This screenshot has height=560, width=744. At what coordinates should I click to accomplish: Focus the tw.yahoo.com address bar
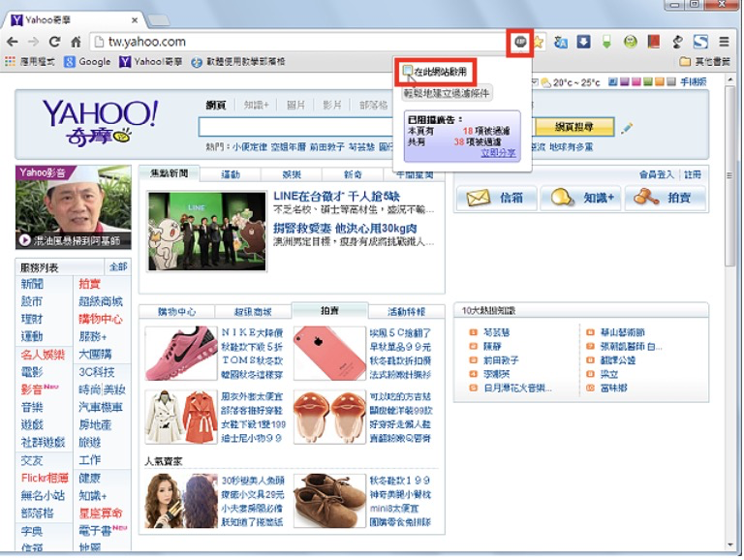299,42
